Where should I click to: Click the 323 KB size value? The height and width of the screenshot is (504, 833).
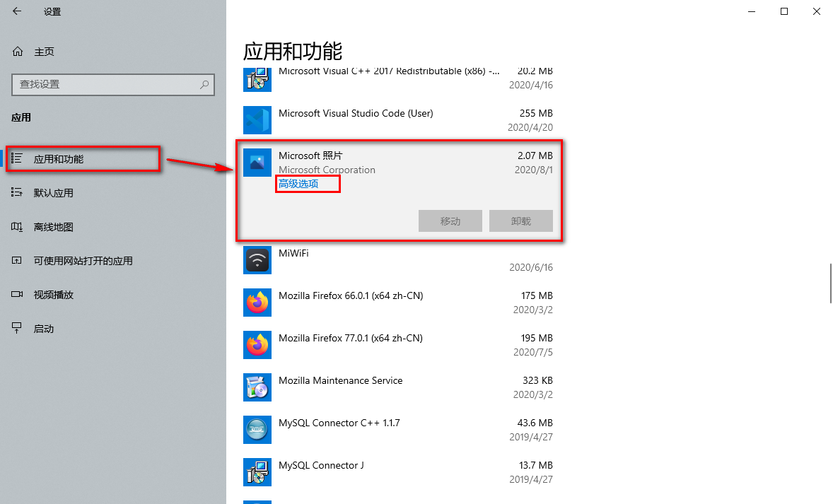[x=537, y=380]
